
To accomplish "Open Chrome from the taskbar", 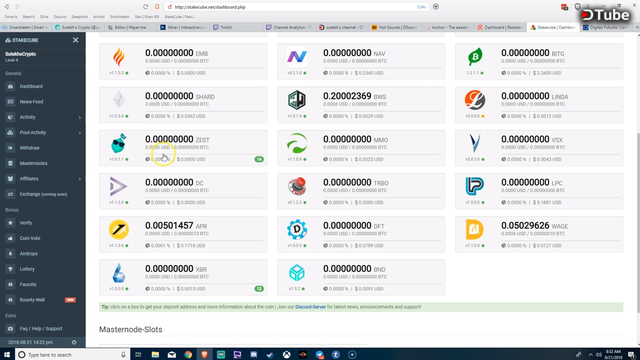I will coord(188,355).
